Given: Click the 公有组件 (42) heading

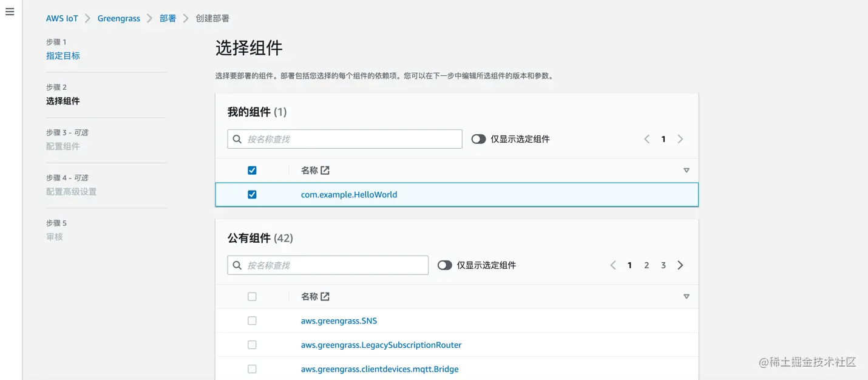Looking at the screenshot, I should [x=260, y=238].
